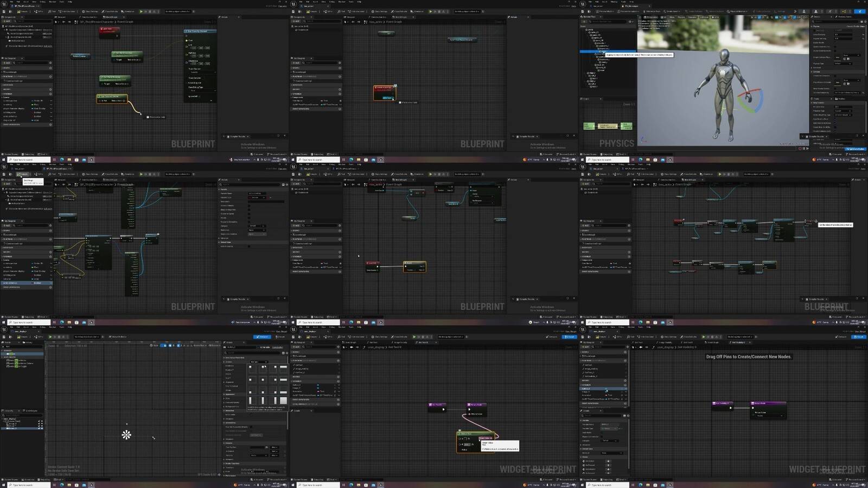The width and height of the screenshot is (868, 488).
Task: Open Visibility dropdown on bottom-right Return Node
Action: (x=769, y=415)
